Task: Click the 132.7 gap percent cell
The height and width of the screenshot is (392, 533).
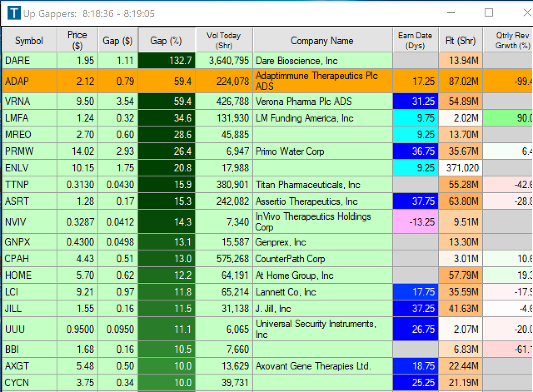Action: tap(167, 60)
